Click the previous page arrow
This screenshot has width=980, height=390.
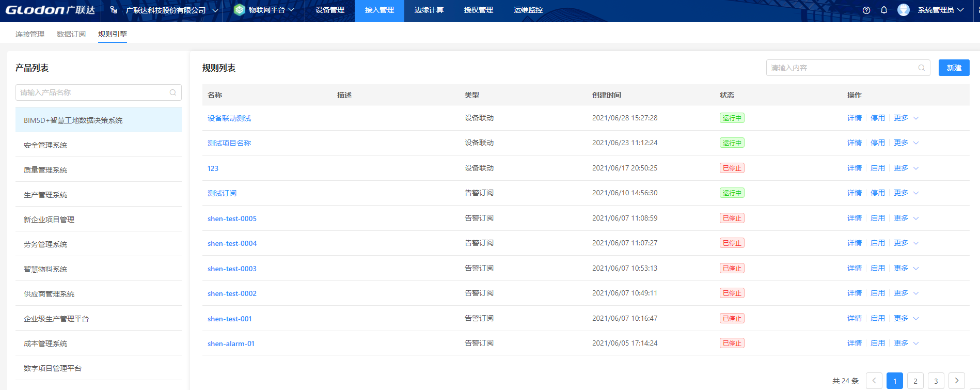pos(874,381)
